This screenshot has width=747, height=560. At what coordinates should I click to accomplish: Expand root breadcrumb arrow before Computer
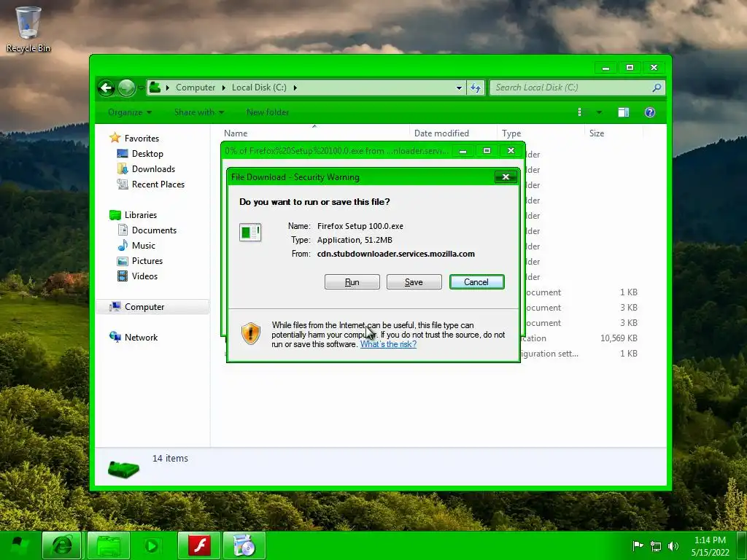(x=168, y=87)
